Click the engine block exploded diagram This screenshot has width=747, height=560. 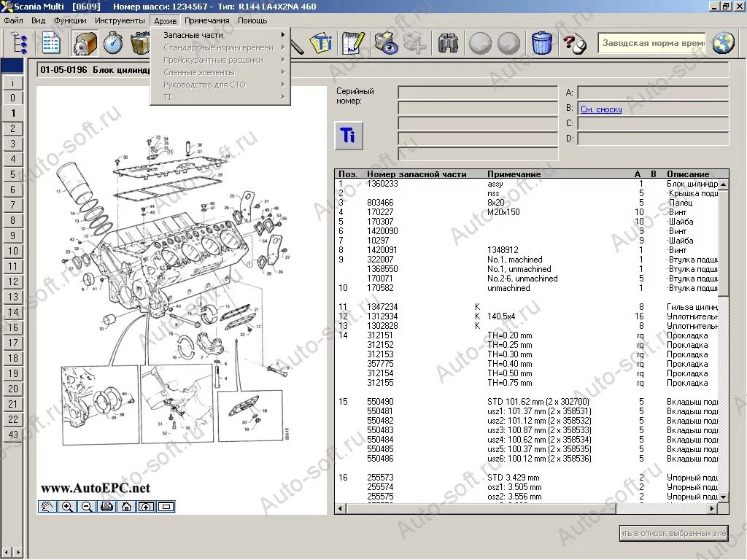(177, 290)
